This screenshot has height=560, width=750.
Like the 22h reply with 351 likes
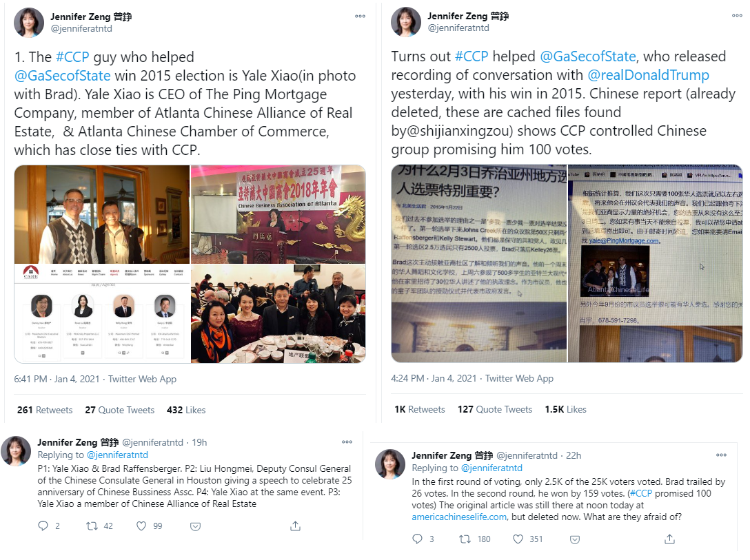click(x=518, y=539)
